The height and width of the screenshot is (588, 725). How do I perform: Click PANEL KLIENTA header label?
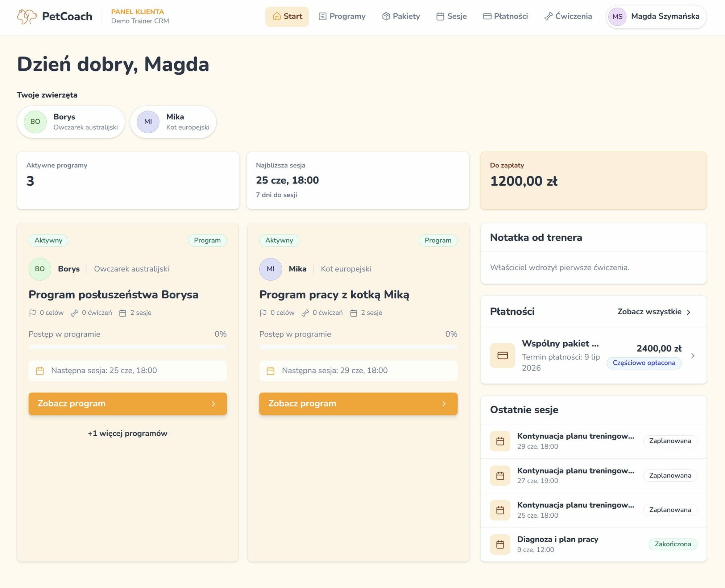[x=137, y=12]
